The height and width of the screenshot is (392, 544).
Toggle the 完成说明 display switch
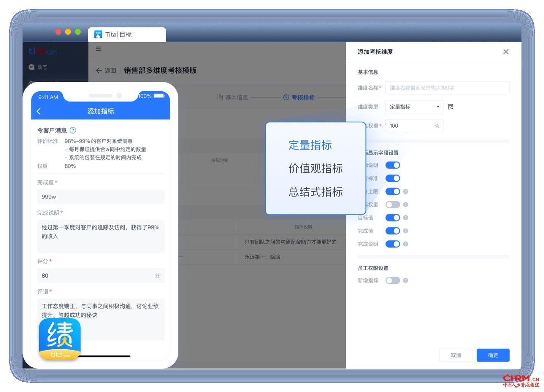(x=393, y=244)
